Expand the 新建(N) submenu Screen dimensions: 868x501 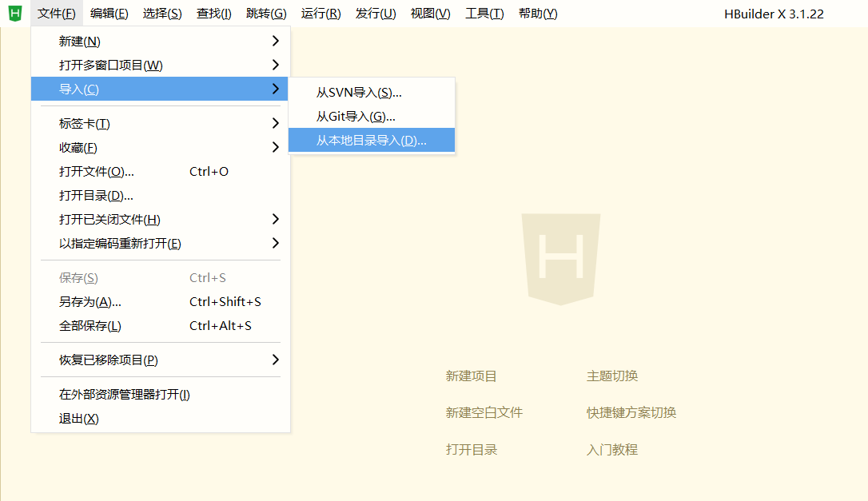pos(160,41)
